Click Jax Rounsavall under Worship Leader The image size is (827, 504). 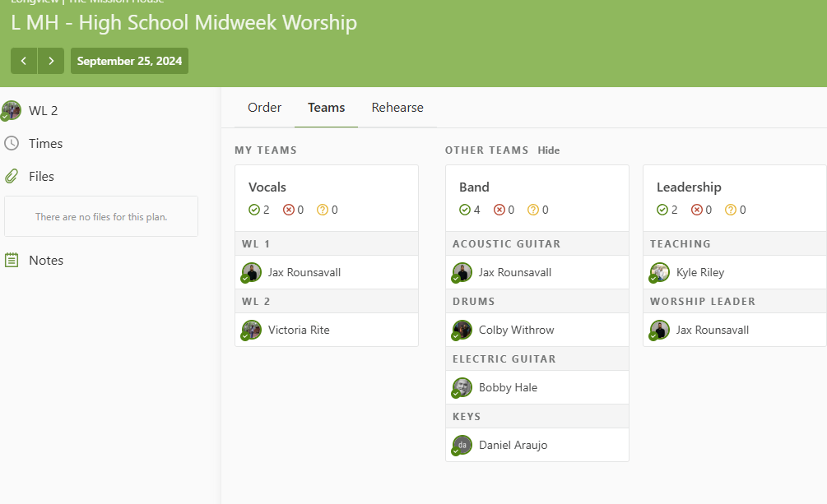click(x=713, y=330)
